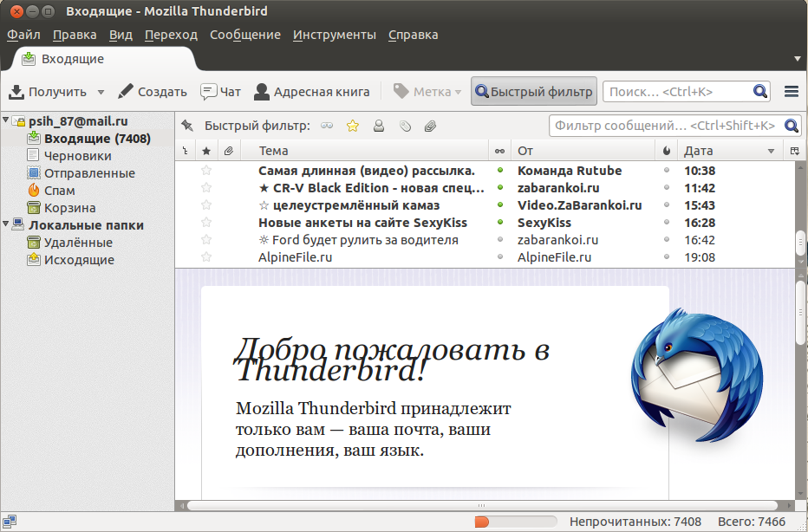This screenshot has height=532, width=808.
Task: Toggle starred messages filter star icon
Action: pyautogui.click(x=353, y=126)
